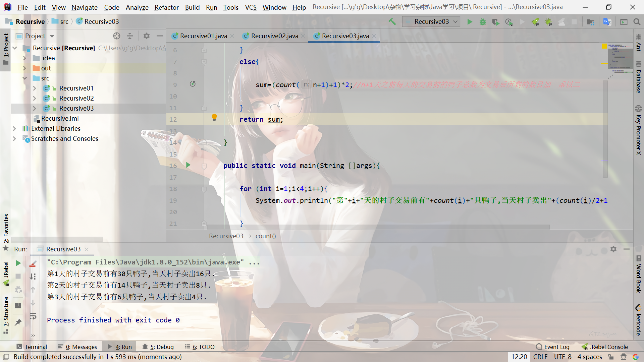
Task: Toggle the Favorites tool window
Action: tap(6, 232)
